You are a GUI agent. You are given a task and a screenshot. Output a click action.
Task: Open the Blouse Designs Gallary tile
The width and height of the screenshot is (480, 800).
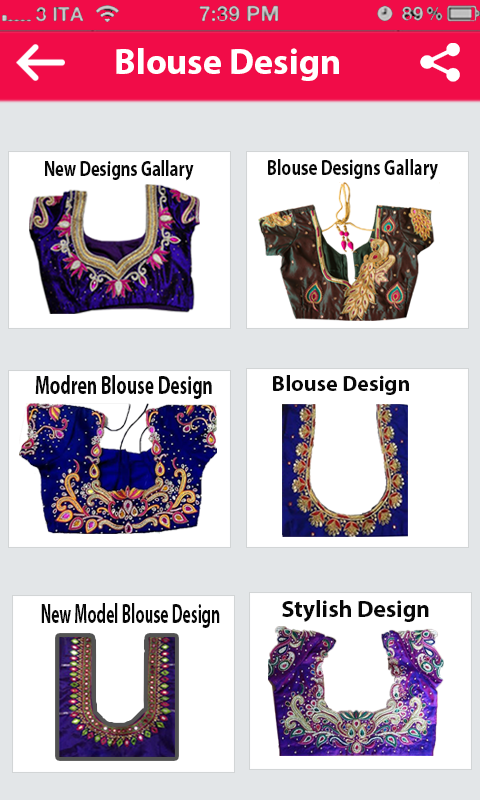[358, 240]
